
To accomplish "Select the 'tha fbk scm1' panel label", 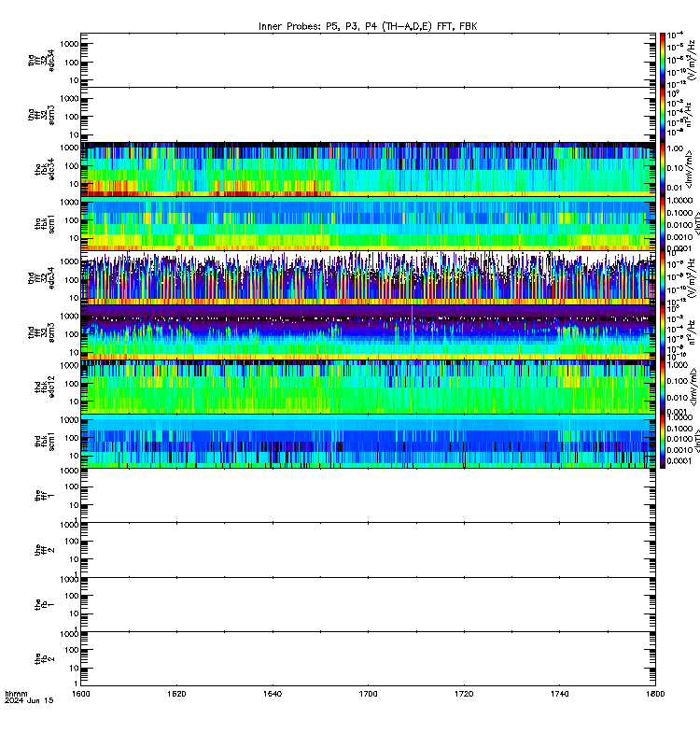I will point(45,224).
